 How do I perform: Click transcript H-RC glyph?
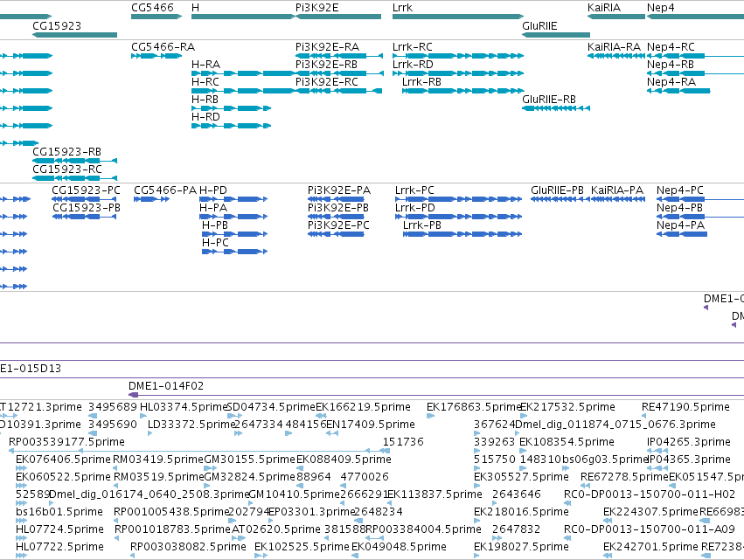243,91
